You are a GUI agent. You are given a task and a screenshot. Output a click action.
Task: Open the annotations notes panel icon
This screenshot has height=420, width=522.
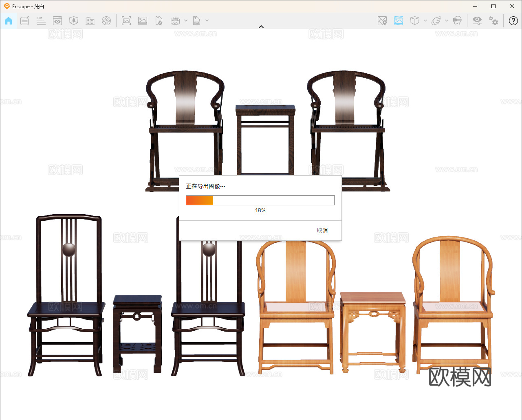point(25,21)
